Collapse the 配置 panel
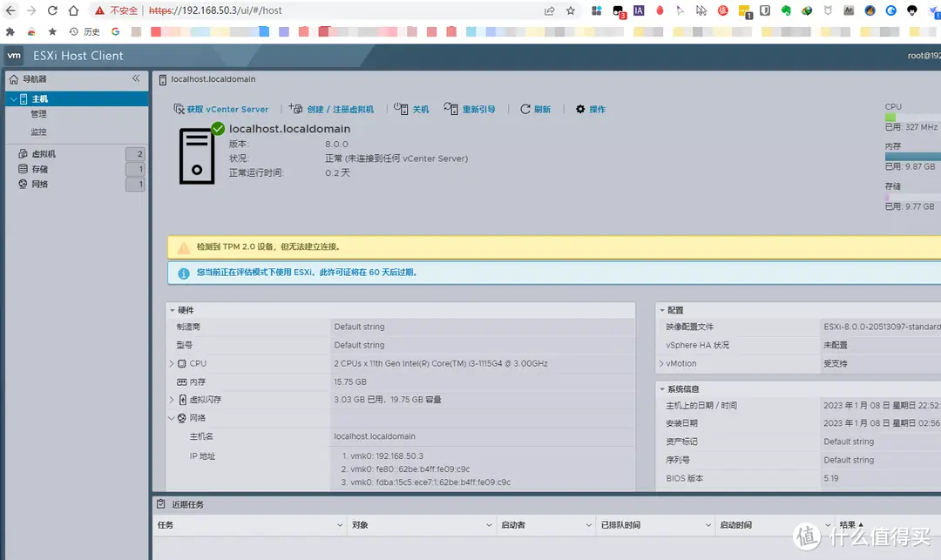This screenshot has height=560, width=941. click(x=662, y=310)
